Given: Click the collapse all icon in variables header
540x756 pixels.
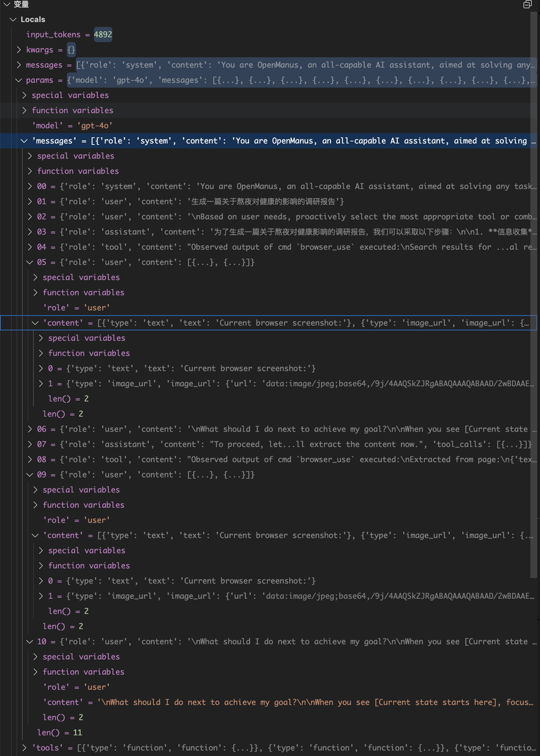Looking at the screenshot, I should [x=527, y=5].
